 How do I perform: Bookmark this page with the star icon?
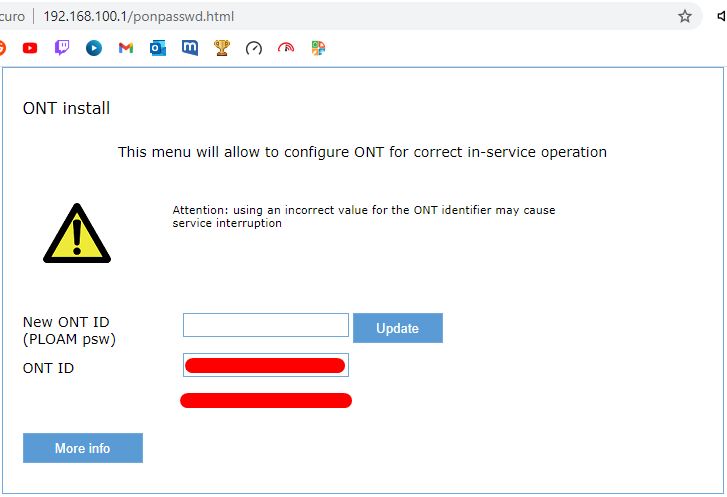pos(685,17)
